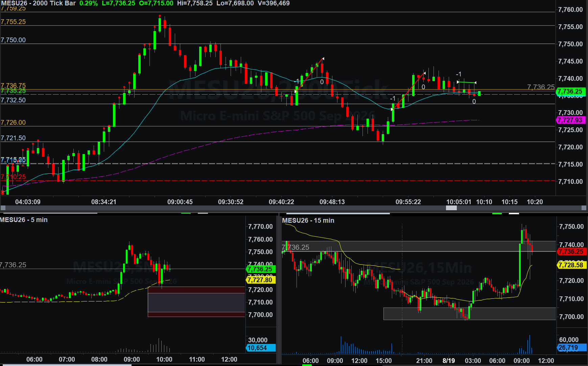Select the 7,732.50 level label
The image size is (588, 366).
click(13, 100)
